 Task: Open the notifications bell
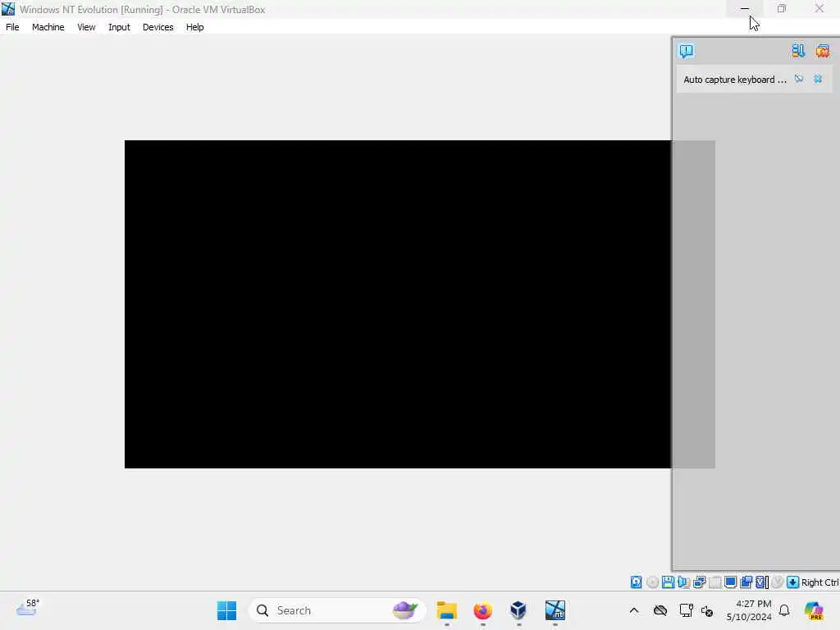point(784,610)
